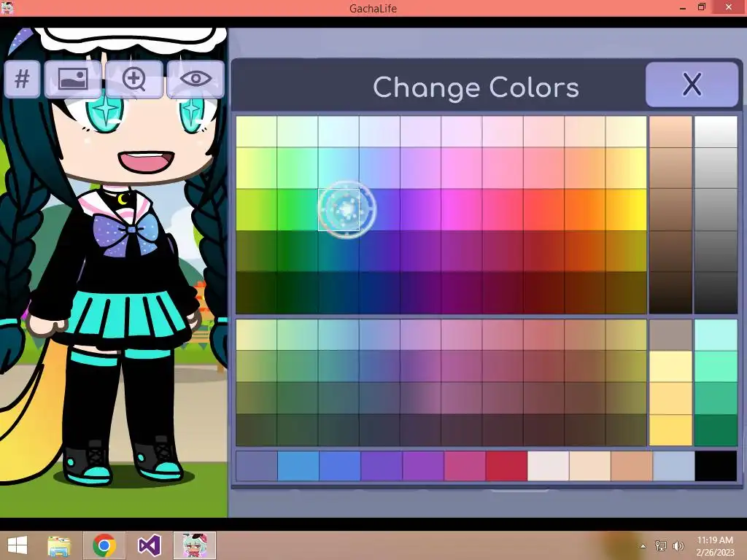Pick the light blue swatch in the recent colors row

[298, 466]
